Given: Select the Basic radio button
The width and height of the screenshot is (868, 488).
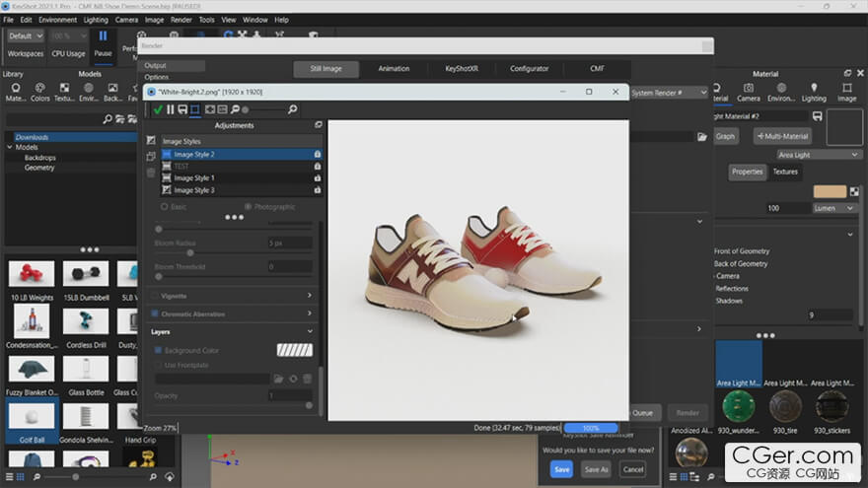Looking at the screenshot, I should pyautogui.click(x=164, y=207).
